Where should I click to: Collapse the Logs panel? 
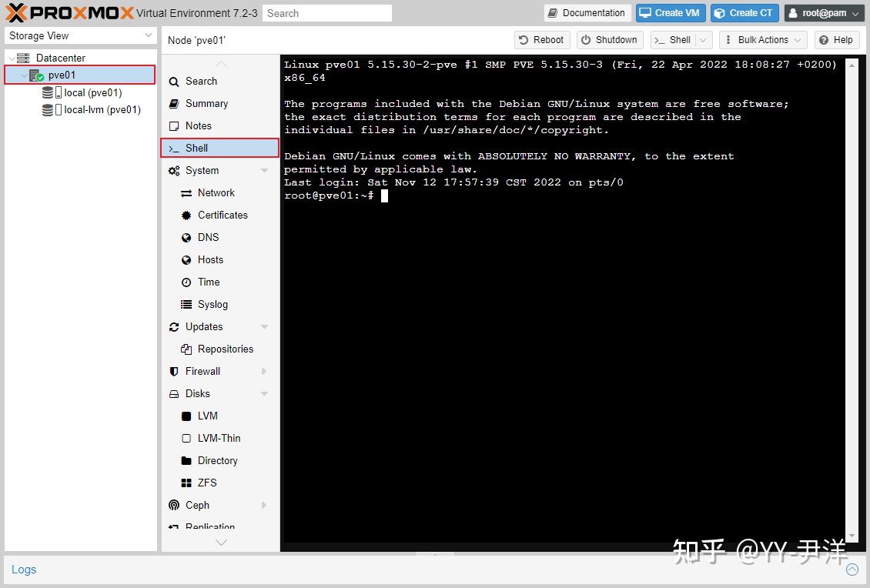[x=852, y=570]
